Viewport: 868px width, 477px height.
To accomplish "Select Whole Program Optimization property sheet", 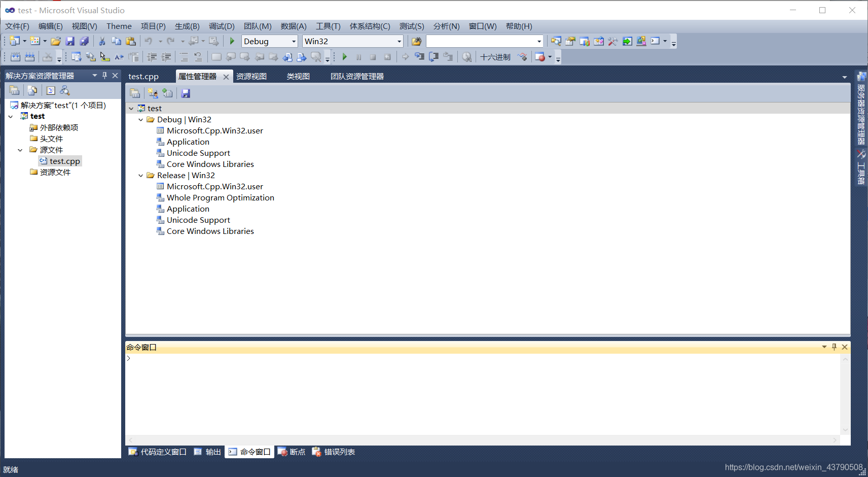I will (221, 198).
